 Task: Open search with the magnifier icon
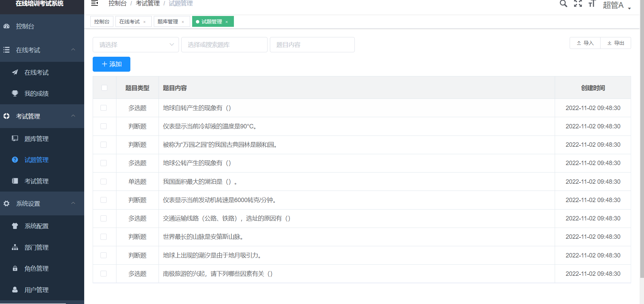point(564,4)
